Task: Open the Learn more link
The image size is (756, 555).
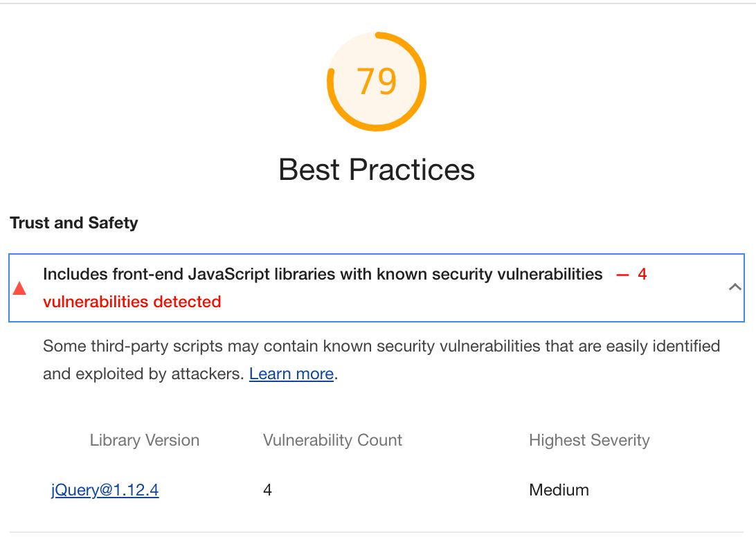Action: [291, 374]
